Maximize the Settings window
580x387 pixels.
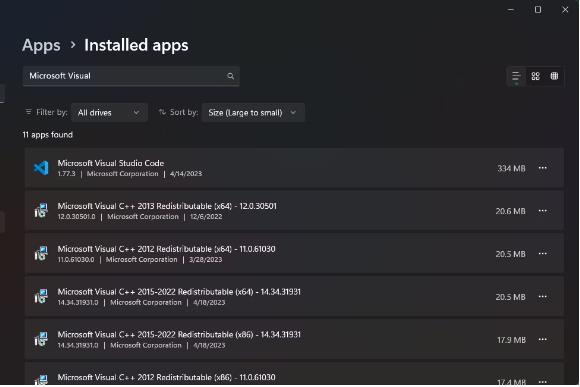[538, 10]
